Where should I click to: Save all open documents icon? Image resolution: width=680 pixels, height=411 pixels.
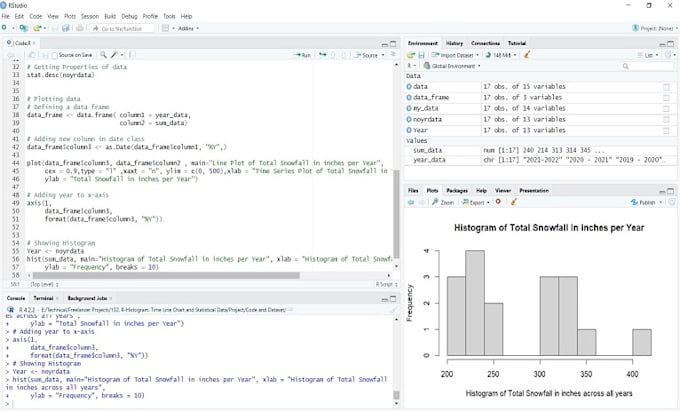65,28
